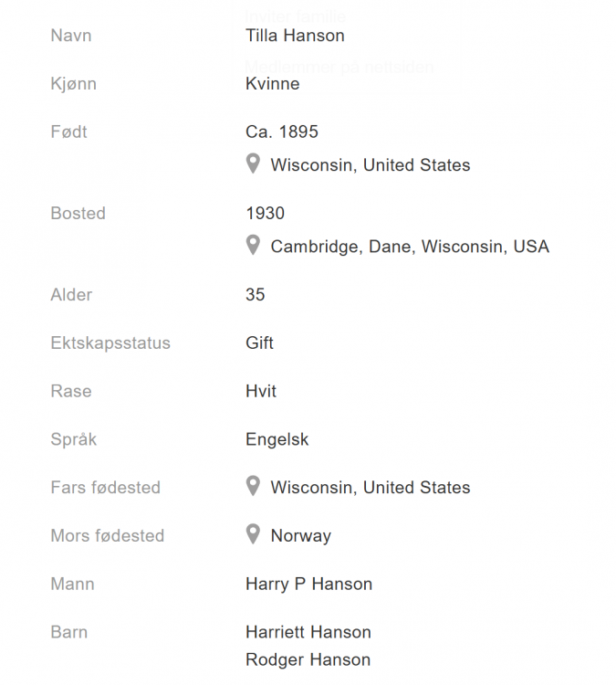Click the Rase value Hvit
The width and height of the screenshot is (616, 685).
pyautogui.click(x=260, y=391)
